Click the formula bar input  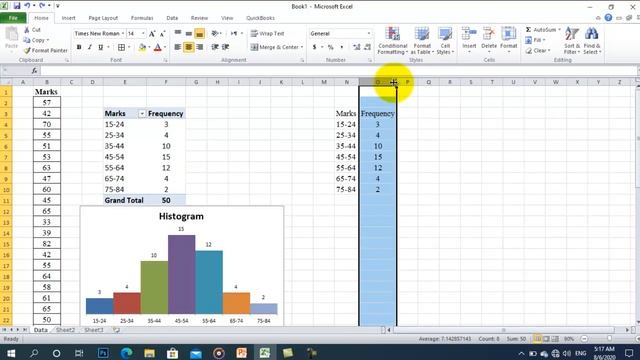337,71
